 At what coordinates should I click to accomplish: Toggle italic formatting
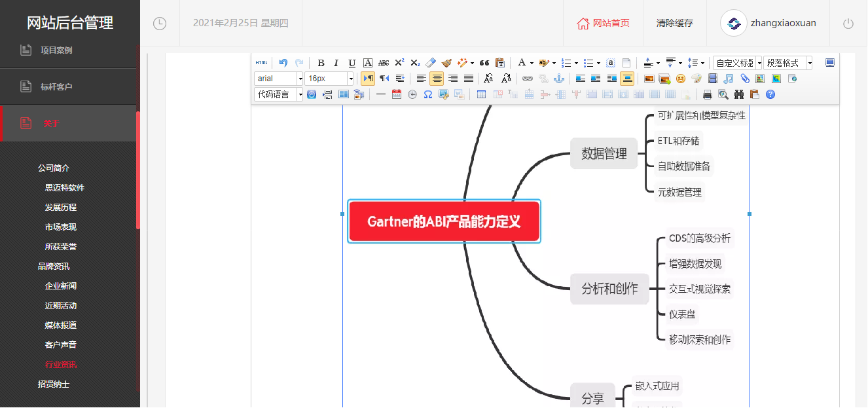(336, 63)
